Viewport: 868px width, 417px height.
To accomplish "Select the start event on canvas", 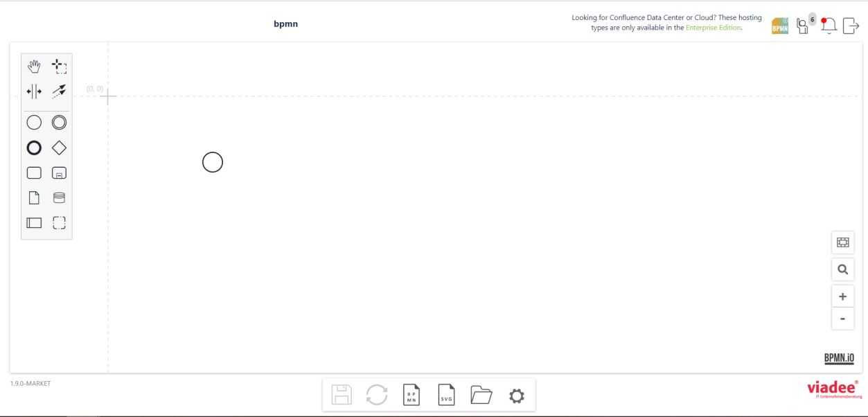I will click(213, 162).
